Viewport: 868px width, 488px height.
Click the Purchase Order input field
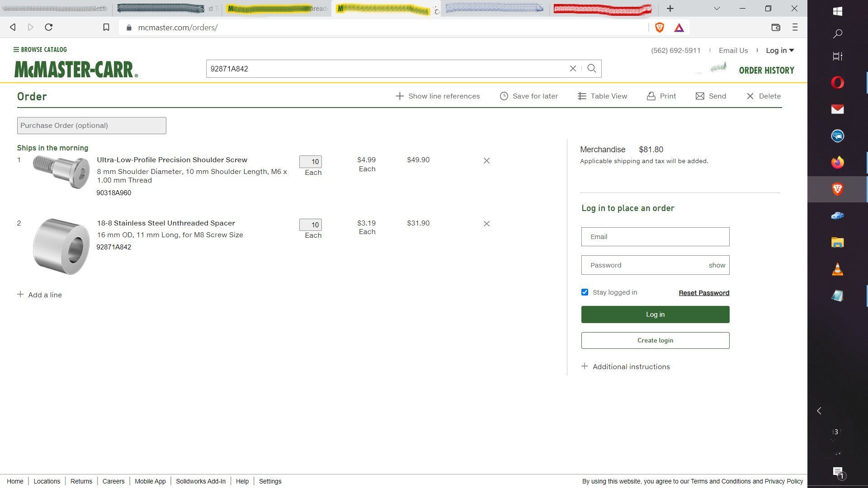92,126
